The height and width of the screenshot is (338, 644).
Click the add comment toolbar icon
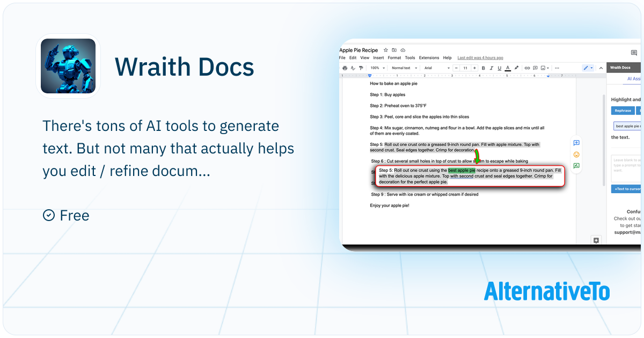pos(535,68)
